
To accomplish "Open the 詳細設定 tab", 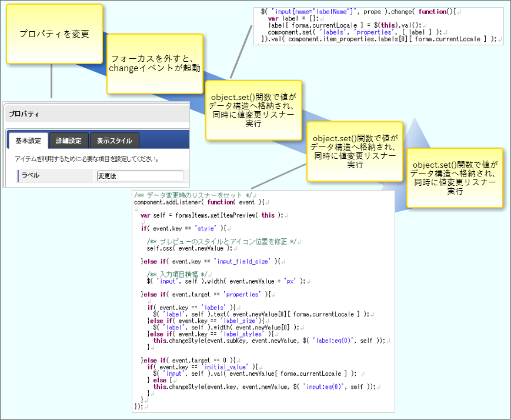I will point(69,141).
